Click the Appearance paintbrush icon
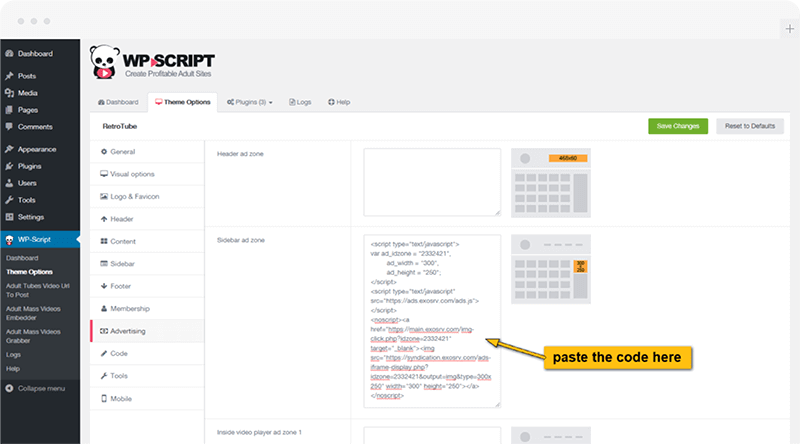The image size is (800, 444). [9, 149]
